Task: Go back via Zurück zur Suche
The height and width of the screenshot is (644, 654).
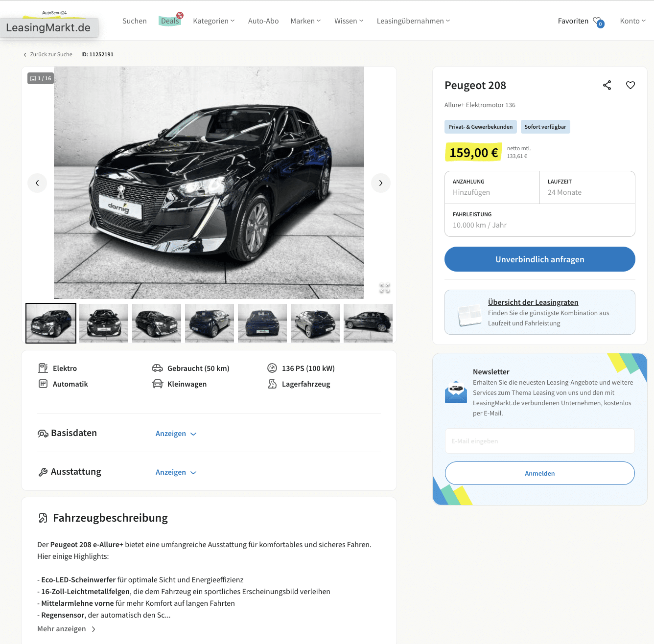Action: [48, 54]
